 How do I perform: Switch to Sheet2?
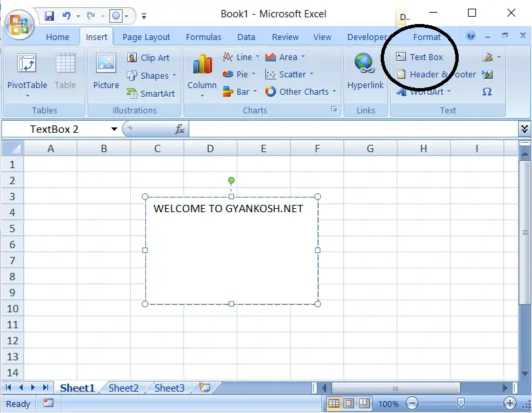(x=123, y=388)
